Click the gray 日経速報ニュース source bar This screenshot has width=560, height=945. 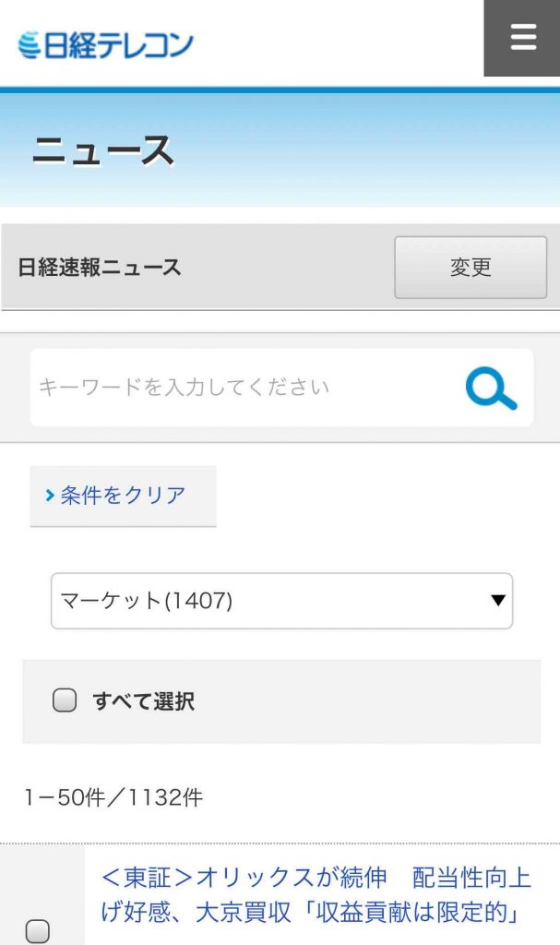pos(280,267)
